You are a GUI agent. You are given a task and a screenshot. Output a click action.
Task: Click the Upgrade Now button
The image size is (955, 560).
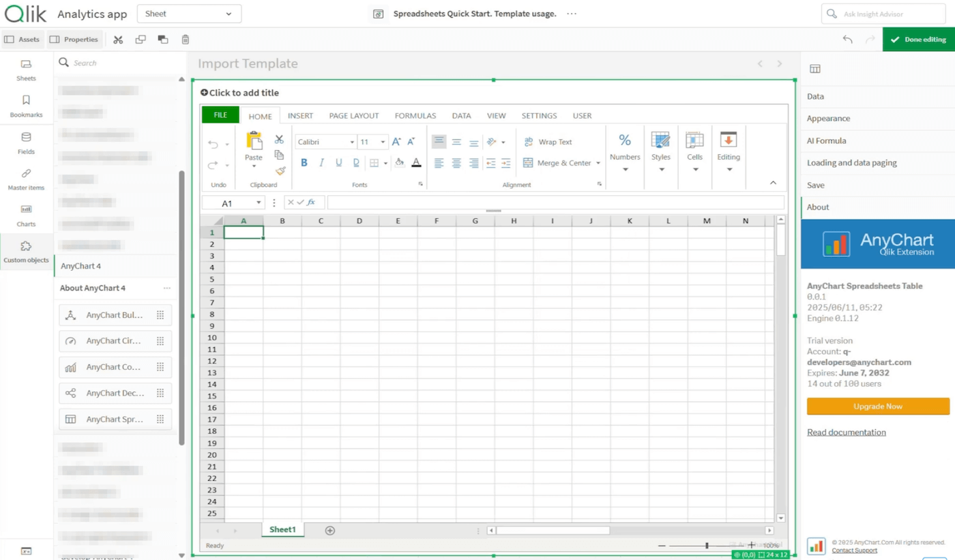[878, 407]
